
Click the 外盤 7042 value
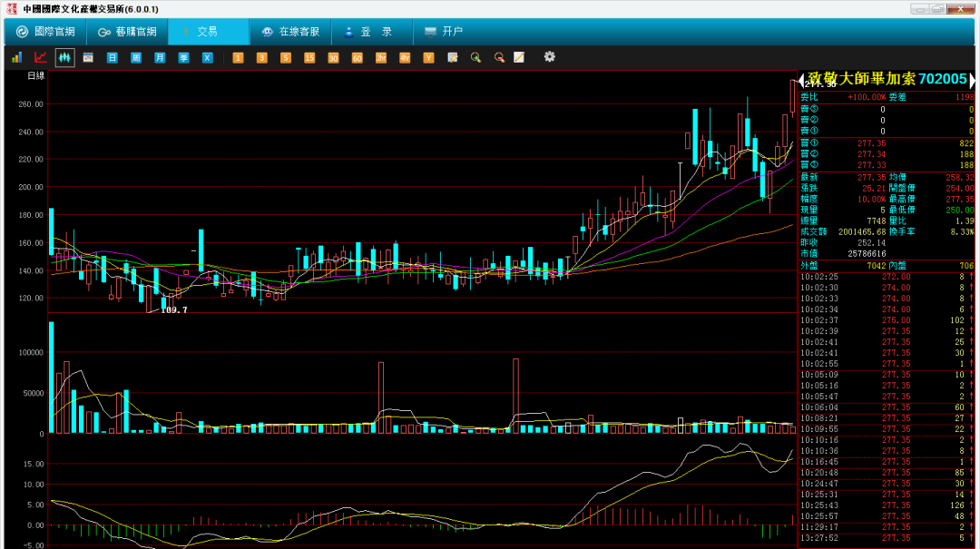point(877,266)
